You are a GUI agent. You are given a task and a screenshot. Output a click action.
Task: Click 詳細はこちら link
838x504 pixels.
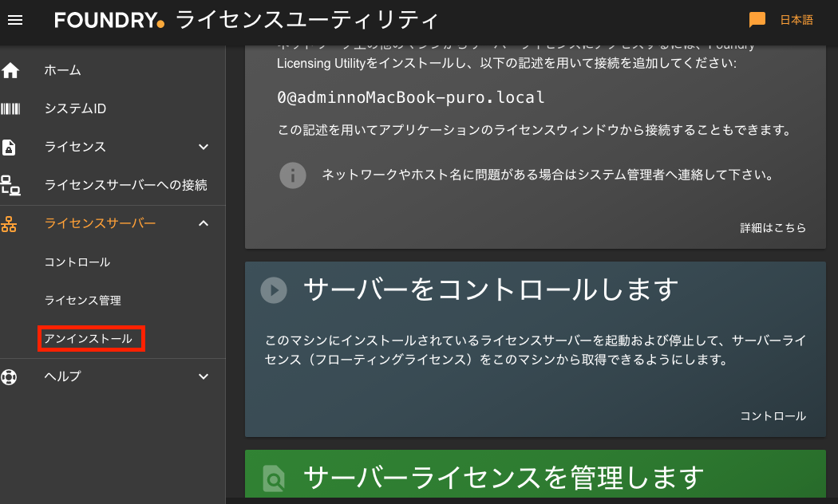(773, 228)
